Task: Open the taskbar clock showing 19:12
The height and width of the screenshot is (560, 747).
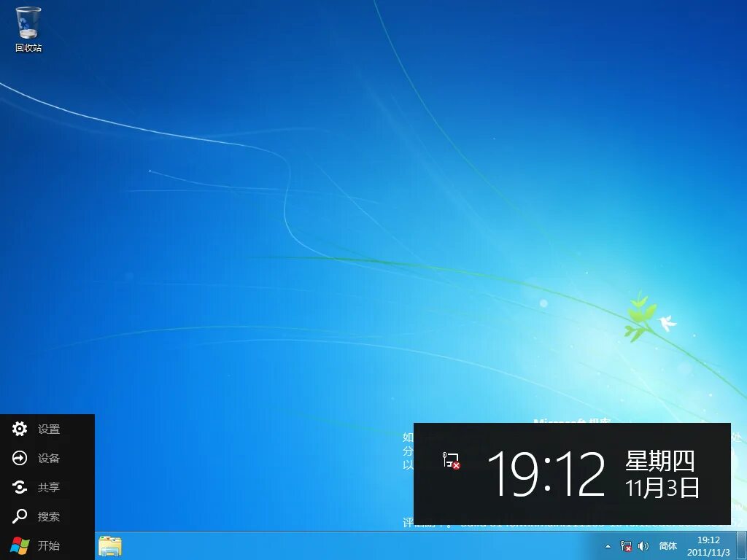Action: (x=708, y=540)
